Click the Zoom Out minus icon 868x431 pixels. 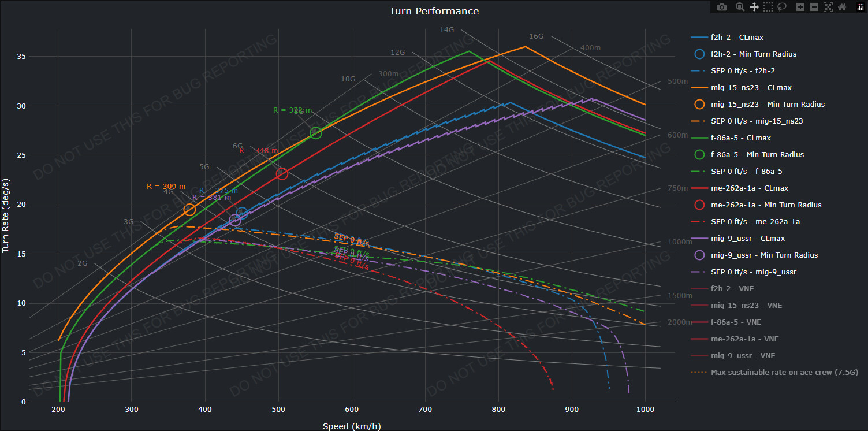(x=814, y=7)
